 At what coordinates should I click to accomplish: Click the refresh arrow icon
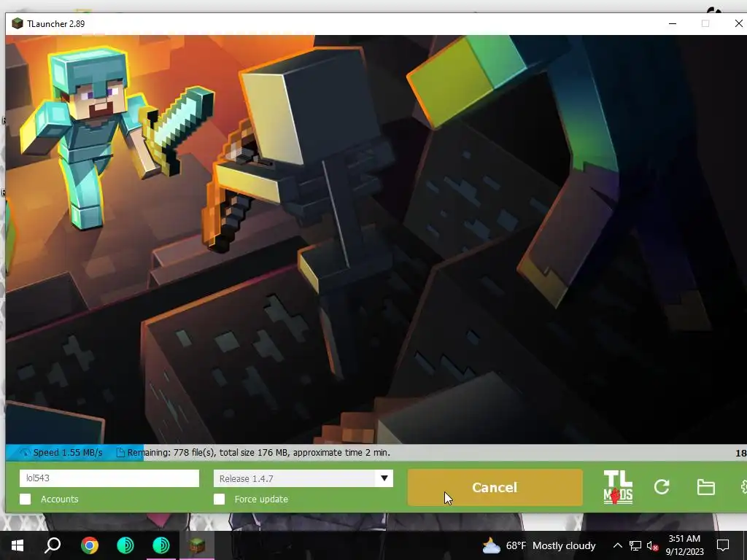coord(662,486)
